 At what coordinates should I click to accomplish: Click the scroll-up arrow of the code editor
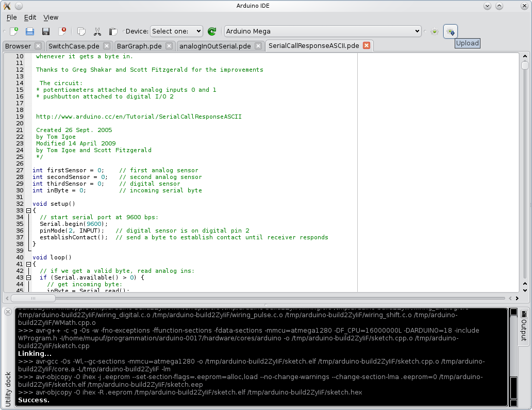pyautogui.click(x=525, y=56)
